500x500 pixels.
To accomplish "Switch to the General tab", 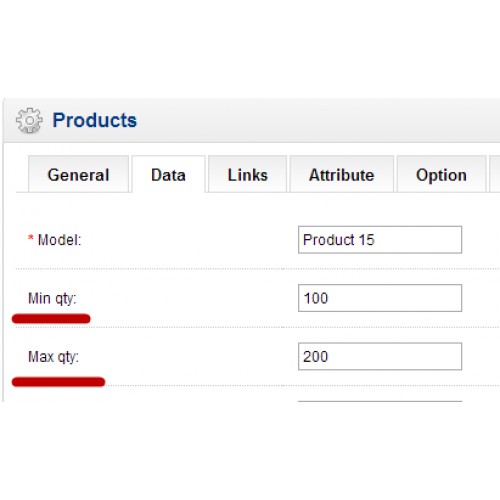I will 78,174.
